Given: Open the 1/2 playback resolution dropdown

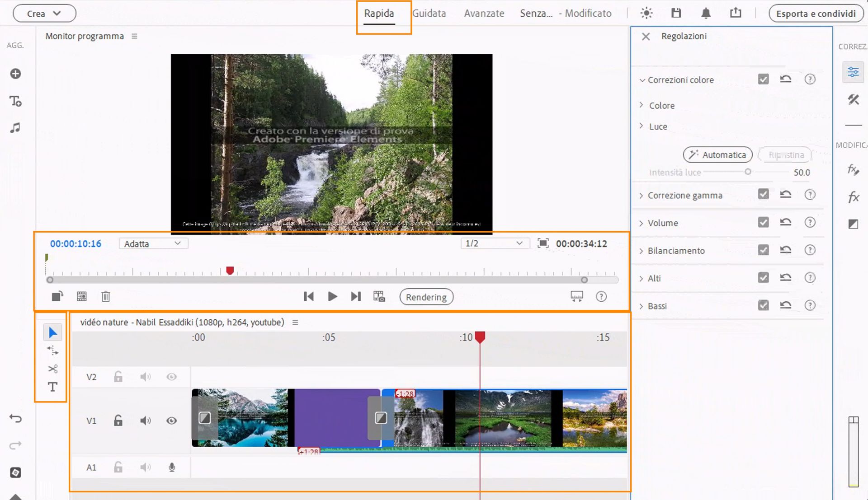Looking at the screenshot, I should point(495,243).
